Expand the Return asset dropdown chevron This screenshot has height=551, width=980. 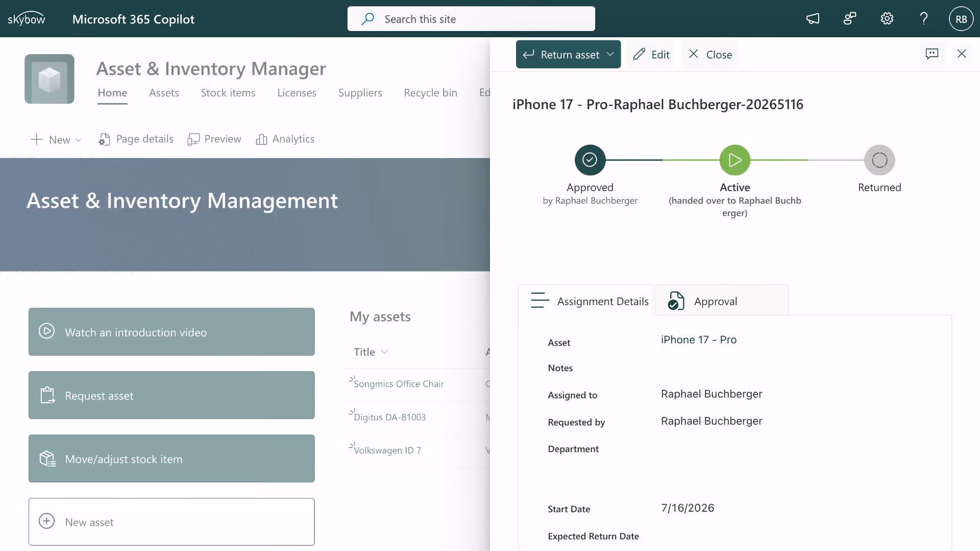pyautogui.click(x=610, y=54)
